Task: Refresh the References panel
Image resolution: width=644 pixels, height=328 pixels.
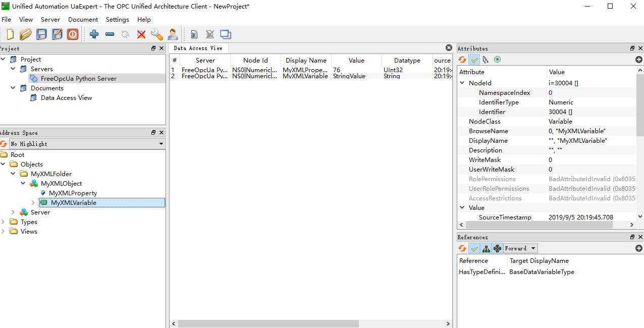Action: coord(462,248)
